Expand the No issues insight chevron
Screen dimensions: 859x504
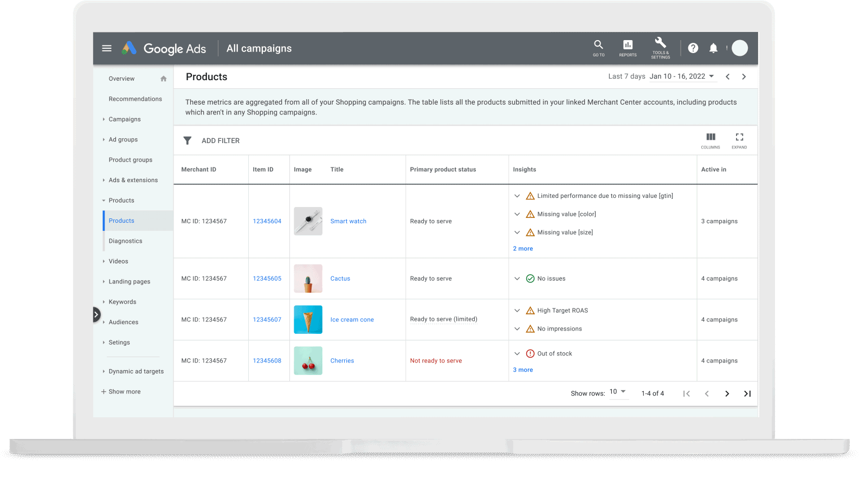click(x=517, y=279)
